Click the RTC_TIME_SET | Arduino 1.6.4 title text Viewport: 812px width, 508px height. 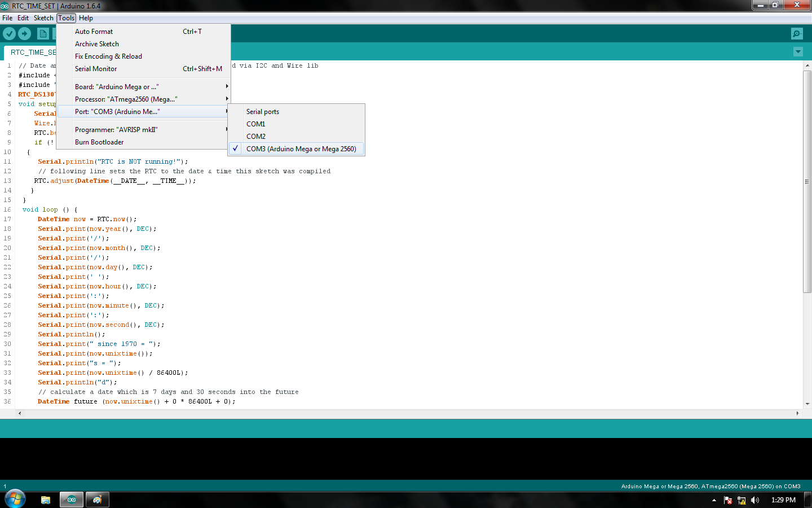point(56,6)
